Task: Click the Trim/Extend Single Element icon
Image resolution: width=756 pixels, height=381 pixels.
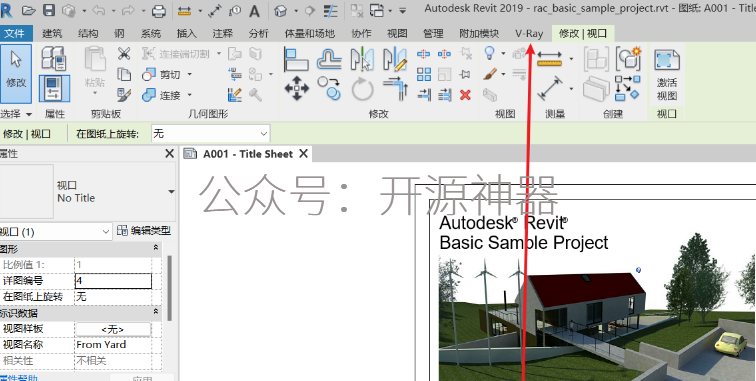Action: (x=424, y=95)
